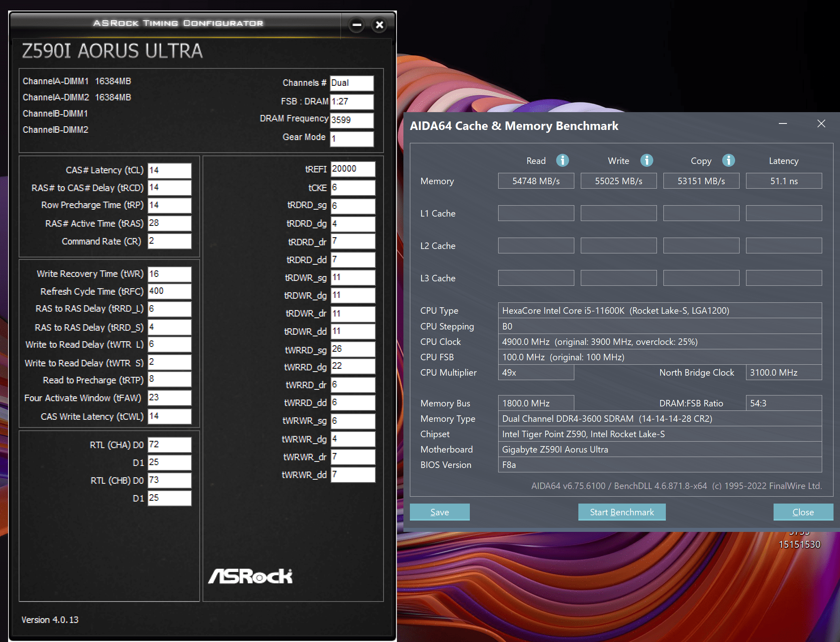Viewport: 840px width, 642px height.
Task: Click the RTL (CHA) D0 field
Action: point(169,444)
